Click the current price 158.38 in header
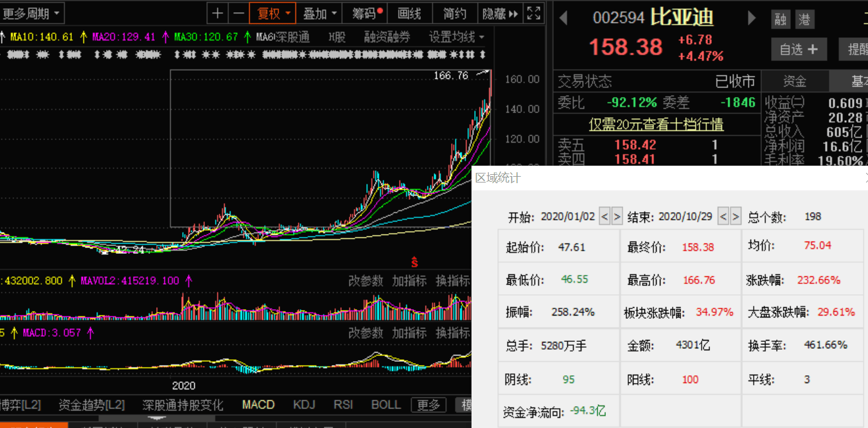This screenshot has width=868, height=428. point(626,47)
